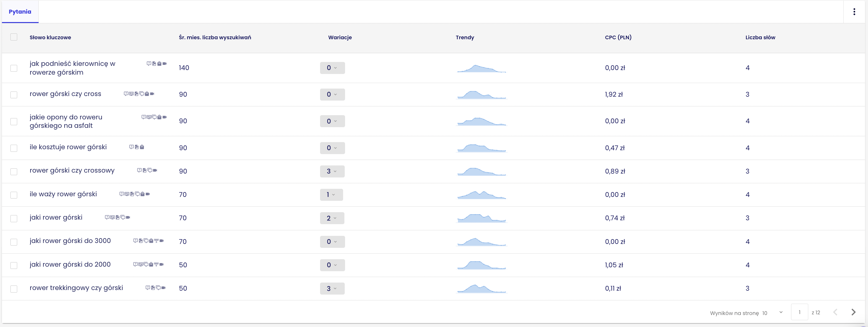Sort by 'Wariacje' column header
The image size is (868, 327).
pyautogui.click(x=340, y=37)
